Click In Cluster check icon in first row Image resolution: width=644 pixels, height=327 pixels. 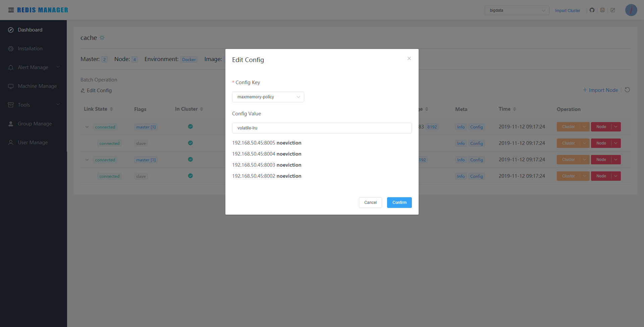(190, 126)
